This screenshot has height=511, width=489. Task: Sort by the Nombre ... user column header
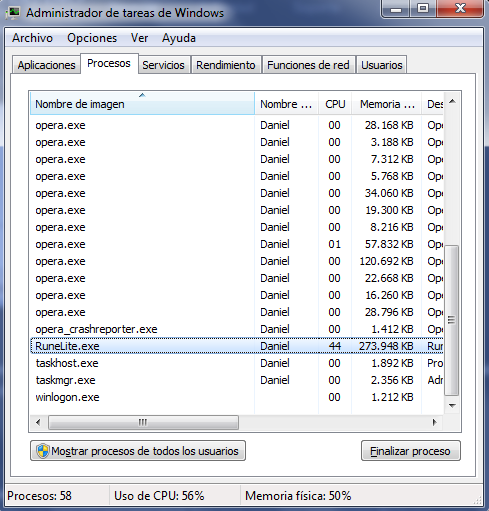point(286,104)
